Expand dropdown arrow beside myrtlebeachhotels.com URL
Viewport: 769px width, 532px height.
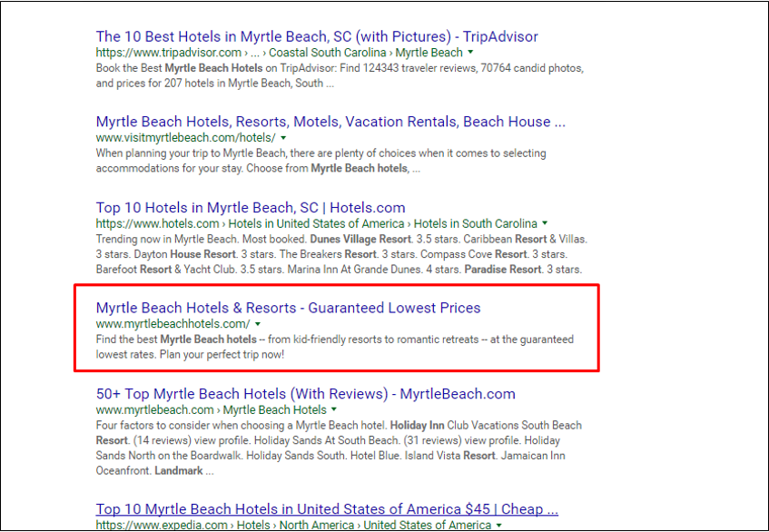point(258,323)
